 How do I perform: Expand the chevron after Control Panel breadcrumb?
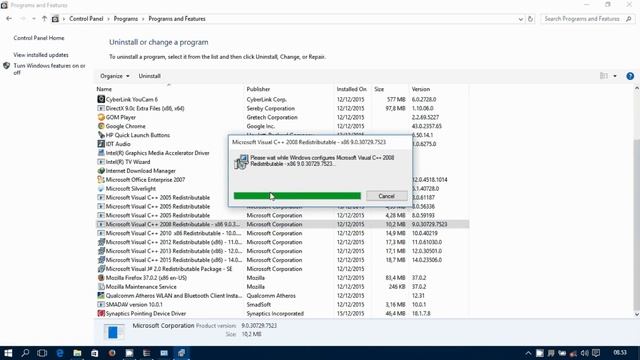(x=109, y=19)
